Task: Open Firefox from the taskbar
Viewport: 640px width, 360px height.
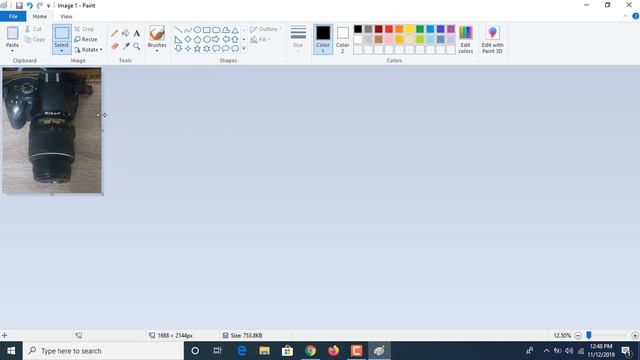Action: pyautogui.click(x=333, y=351)
